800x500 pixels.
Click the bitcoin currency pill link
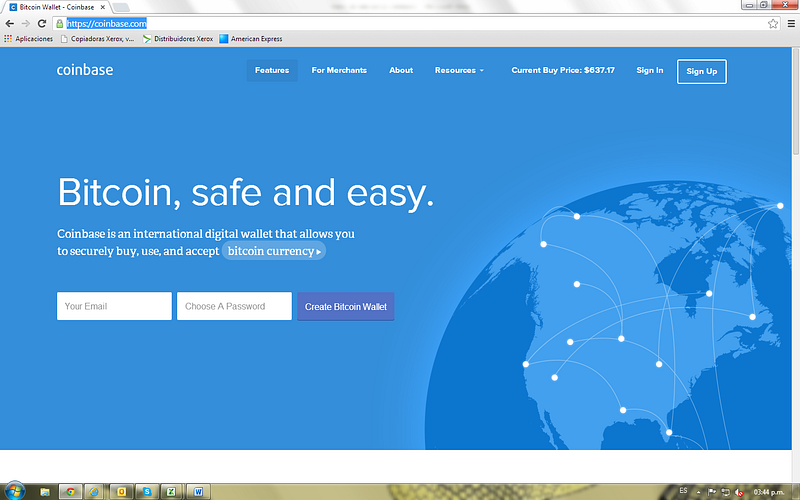point(274,251)
